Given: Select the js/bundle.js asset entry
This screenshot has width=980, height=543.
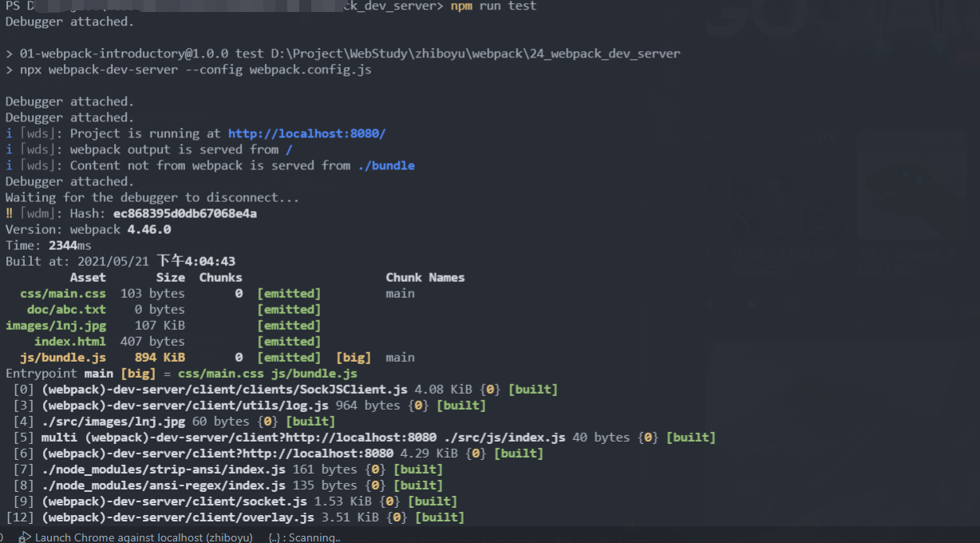Looking at the screenshot, I should point(63,357).
